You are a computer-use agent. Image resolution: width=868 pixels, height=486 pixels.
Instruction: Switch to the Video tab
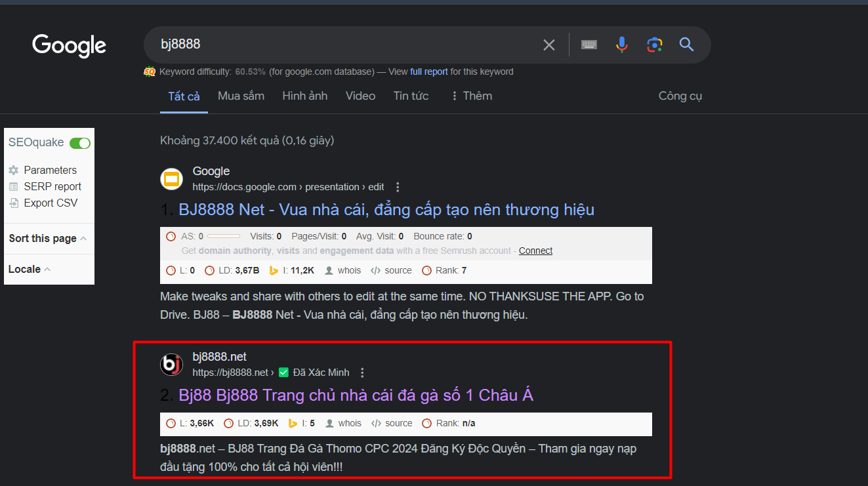(x=360, y=96)
